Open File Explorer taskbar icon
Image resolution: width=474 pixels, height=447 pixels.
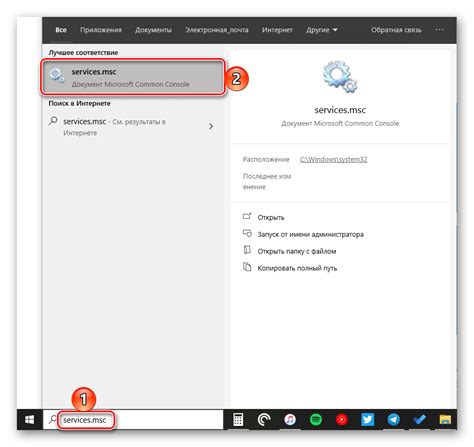click(x=445, y=419)
